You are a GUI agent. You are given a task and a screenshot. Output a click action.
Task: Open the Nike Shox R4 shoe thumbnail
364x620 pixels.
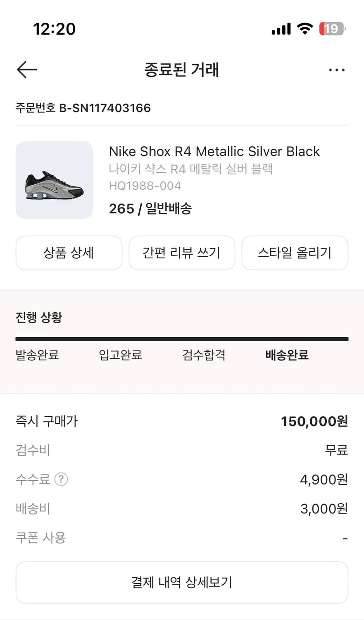tap(55, 180)
